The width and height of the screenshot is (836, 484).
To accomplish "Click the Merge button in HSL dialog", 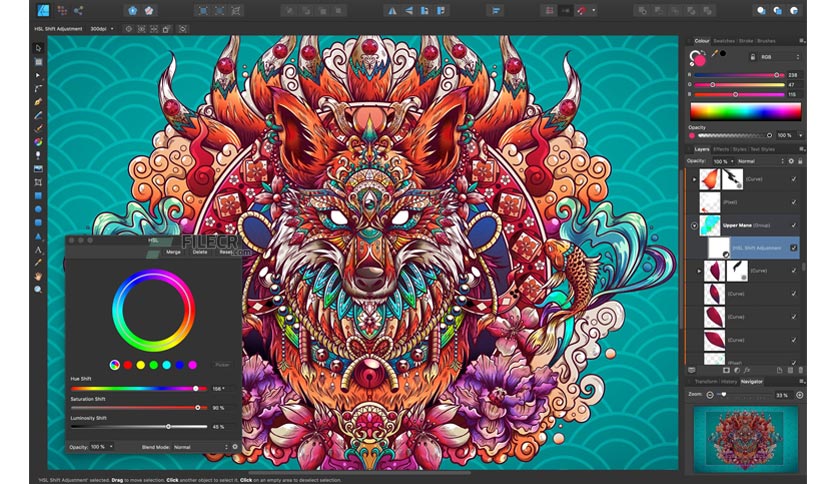I will coord(173,252).
